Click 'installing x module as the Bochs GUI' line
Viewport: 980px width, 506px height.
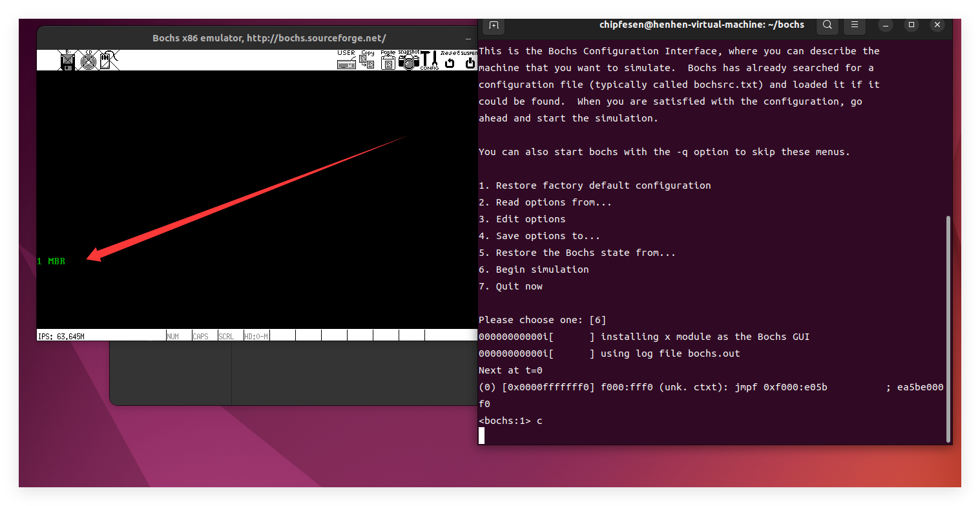705,337
